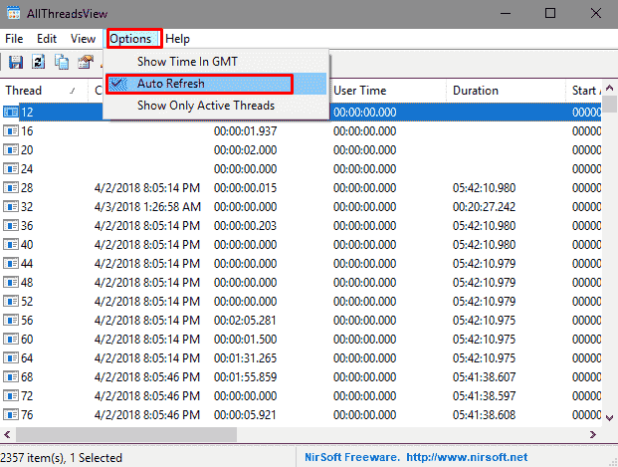Open the http://www.nirsoft.net link
618x467 pixels.
point(467,457)
